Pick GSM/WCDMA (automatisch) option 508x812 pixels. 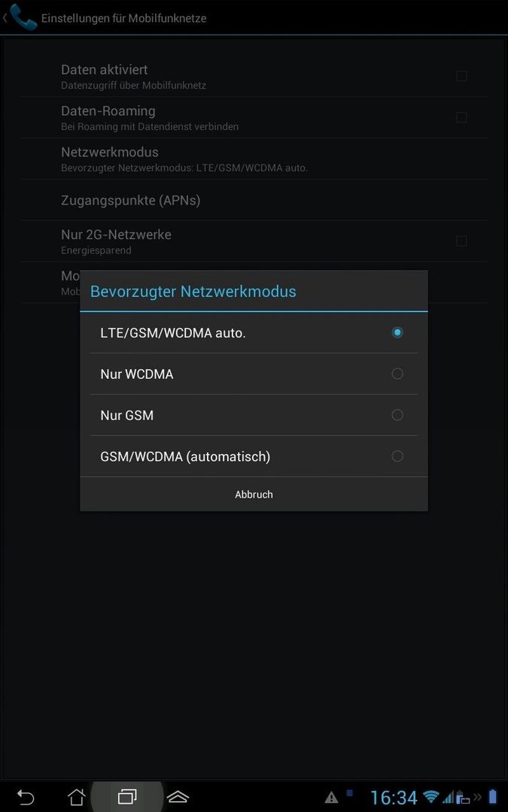[254, 456]
